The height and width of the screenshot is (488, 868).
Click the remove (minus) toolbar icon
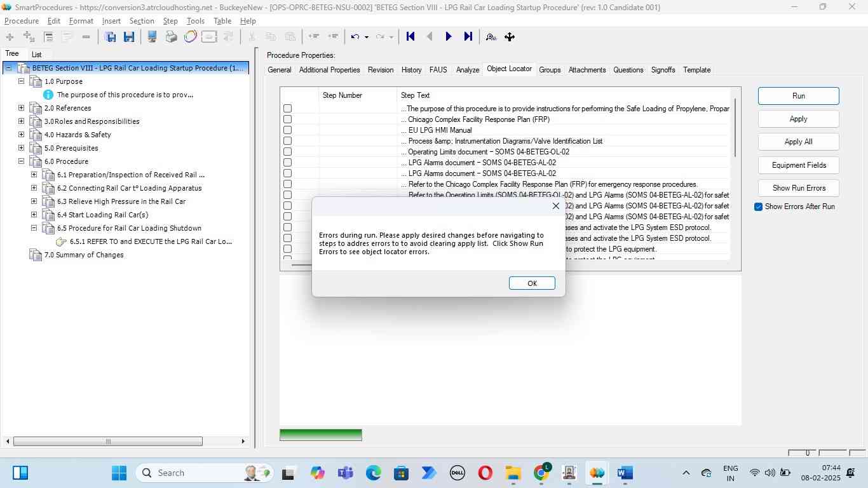[86, 37]
